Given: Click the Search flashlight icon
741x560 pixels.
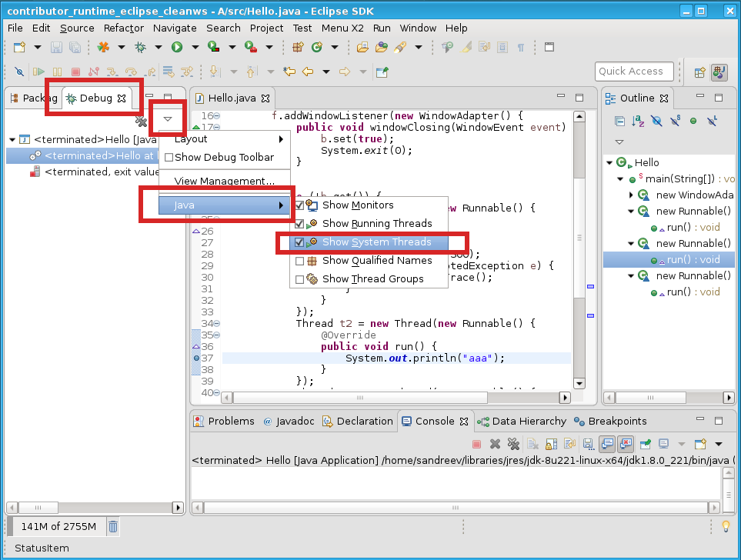Looking at the screenshot, I should tap(400, 47).
